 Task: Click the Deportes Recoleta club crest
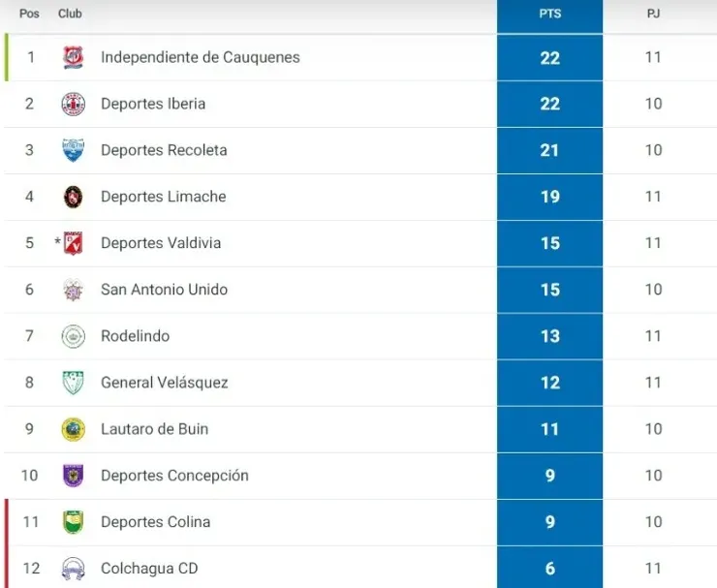pos(73,150)
